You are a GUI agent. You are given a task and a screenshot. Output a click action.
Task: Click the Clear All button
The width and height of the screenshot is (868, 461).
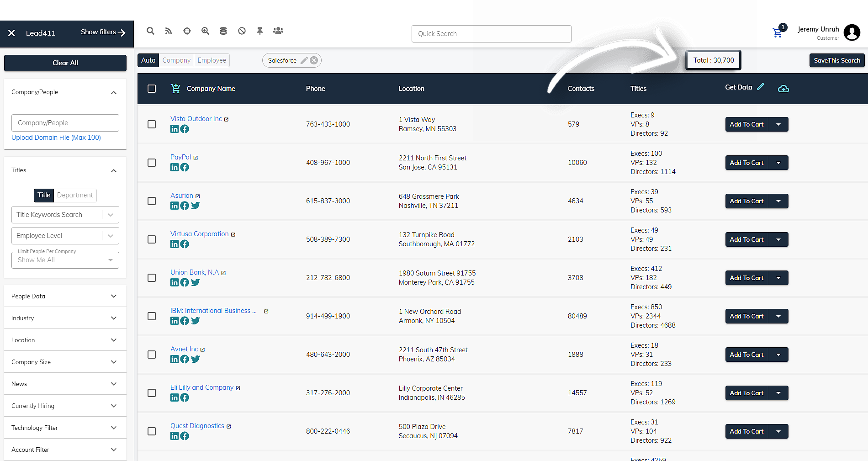coord(65,63)
